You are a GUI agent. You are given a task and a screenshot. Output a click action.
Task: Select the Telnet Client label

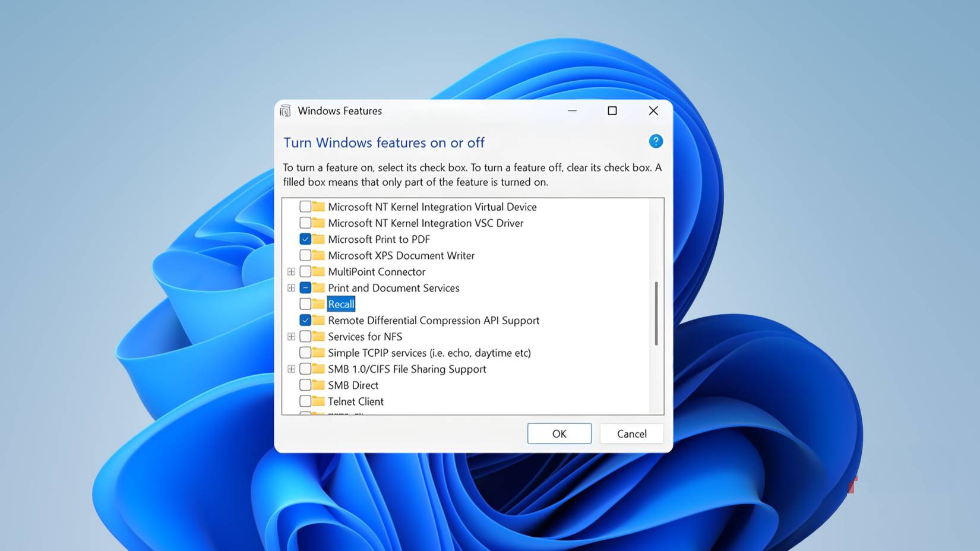click(356, 401)
